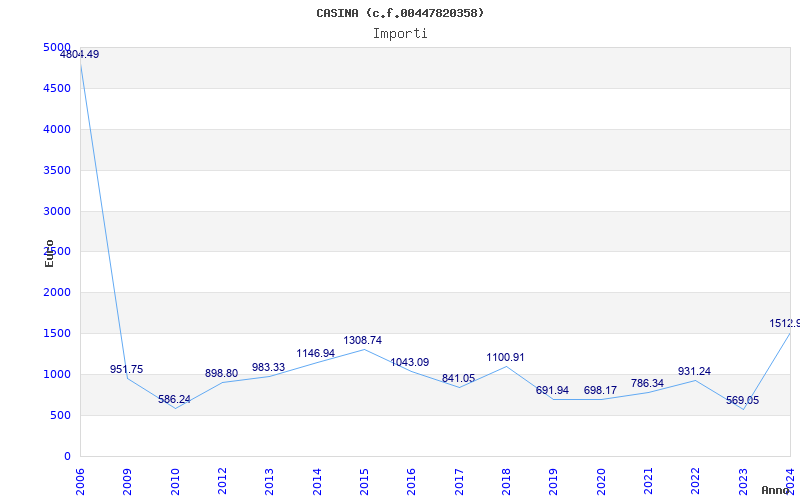Click the 1512.9 data label for 2024
800x500 pixels.
(785, 323)
